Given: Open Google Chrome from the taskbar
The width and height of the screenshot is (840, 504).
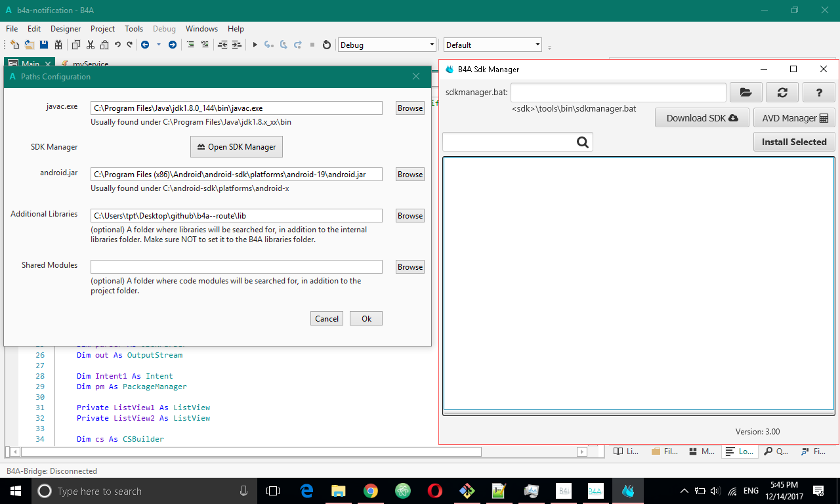Looking at the screenshot, I should pyautogui.click(x=371, y=491).
